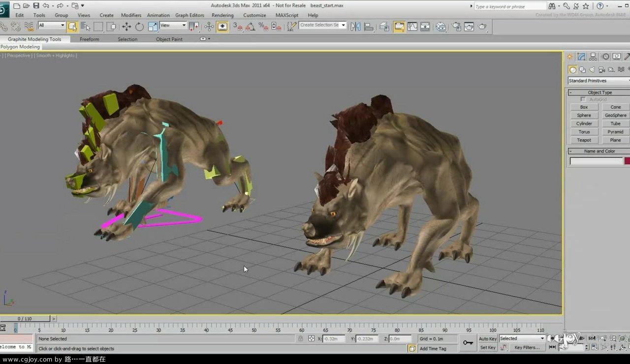Image resolution: width=630 pixels, height=364 pixels.
Task: Open the Mirror tool
Action: 355,27
